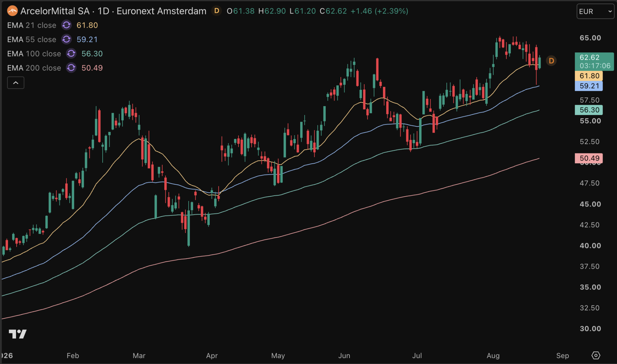The height and width of the screenshot is (364, 617).
Task: Click the current price label 62.62
Action: click(x=594, y=61)
